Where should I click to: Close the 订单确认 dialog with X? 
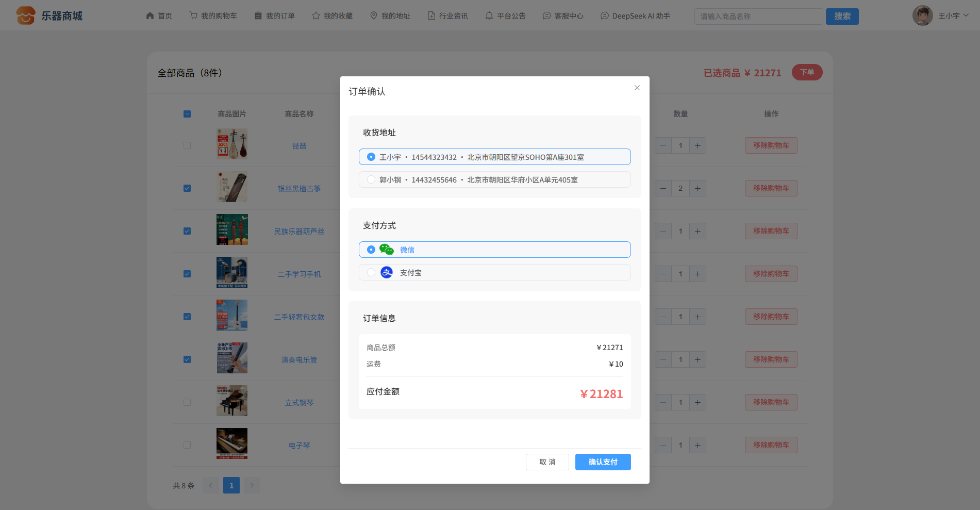click(x=637, y=88)
